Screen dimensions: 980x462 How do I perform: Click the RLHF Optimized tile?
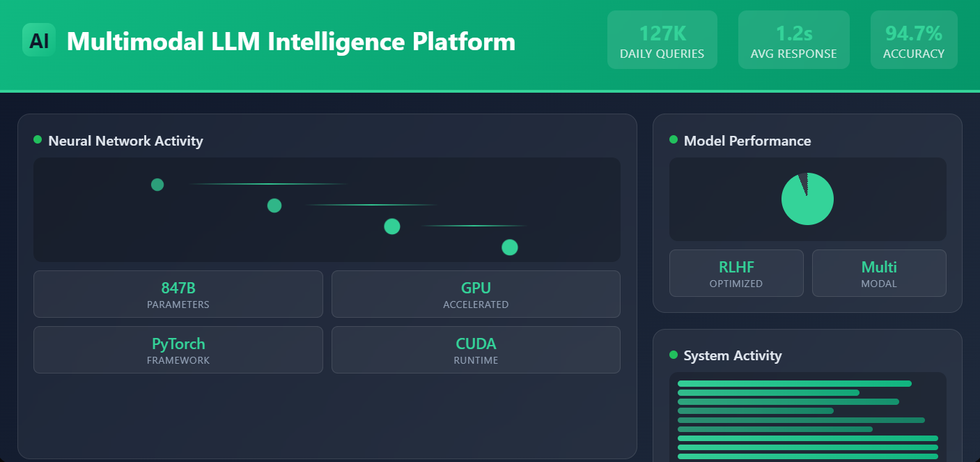pos(736,273)
